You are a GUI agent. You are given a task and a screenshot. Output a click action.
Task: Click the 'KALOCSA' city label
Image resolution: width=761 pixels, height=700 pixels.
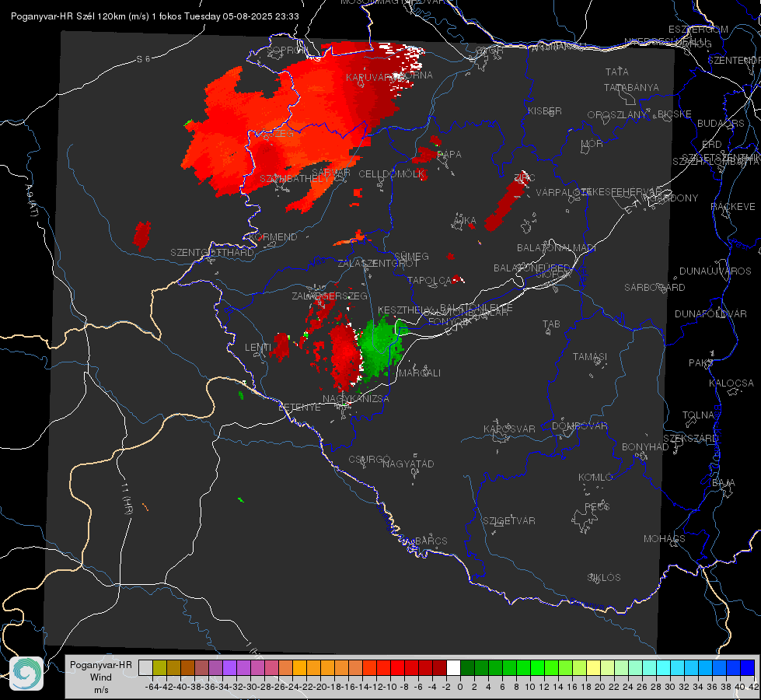coord(731,383)
